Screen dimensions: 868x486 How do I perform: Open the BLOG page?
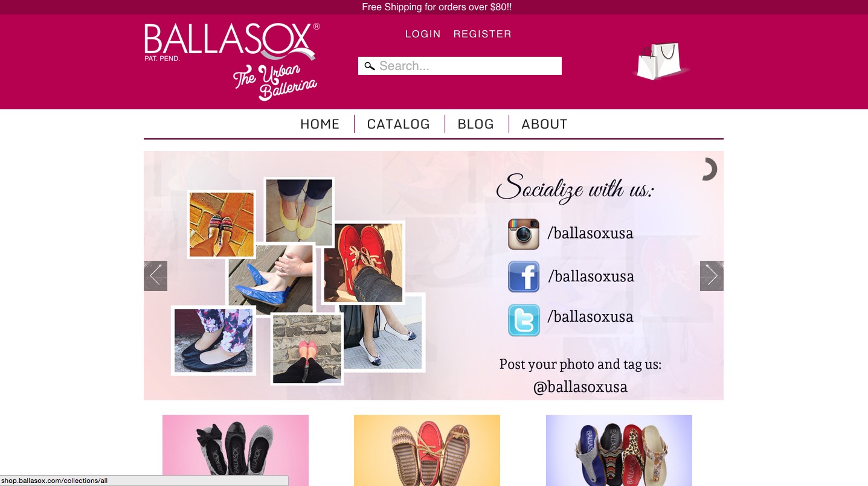(x=476, y=124)
